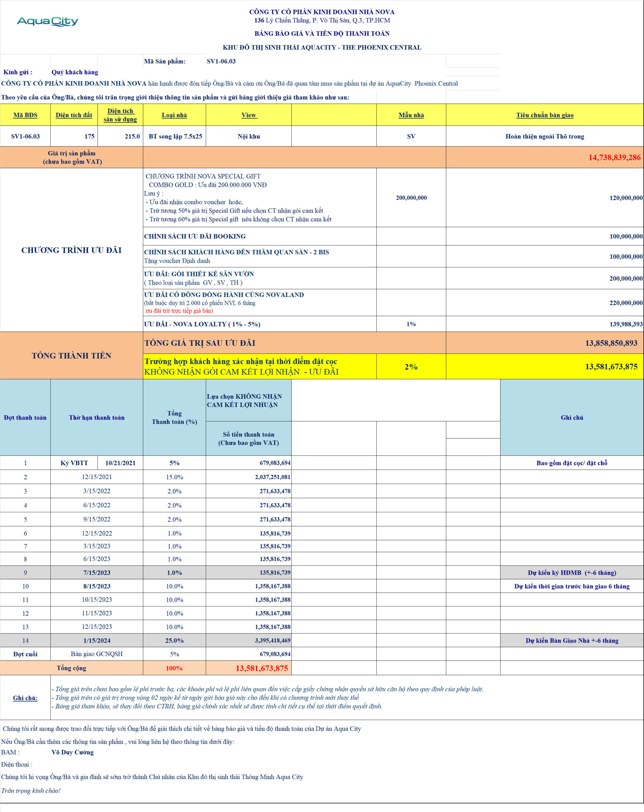Click the 'Quý khách hàng' text
Image resolution: width=644 pixels, height=812 pixels.
pos(75,72)
